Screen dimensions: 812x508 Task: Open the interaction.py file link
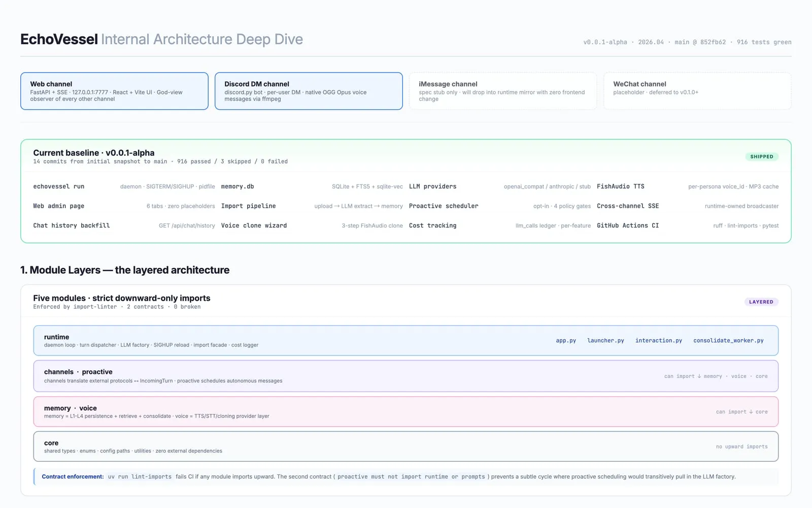click(x=658, y=340)
